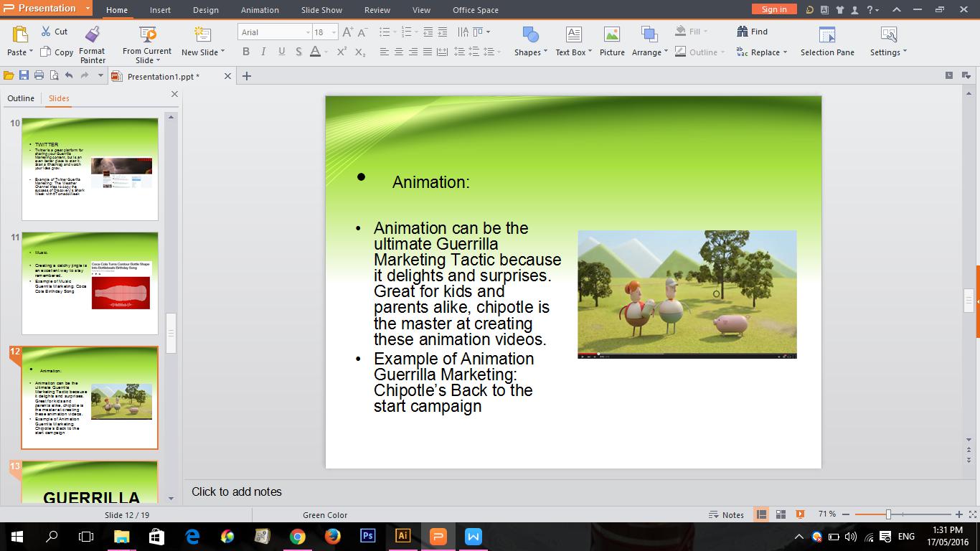
Task: Open file with the folder icon
Action: pyautogui.click(x=9, y=75)
